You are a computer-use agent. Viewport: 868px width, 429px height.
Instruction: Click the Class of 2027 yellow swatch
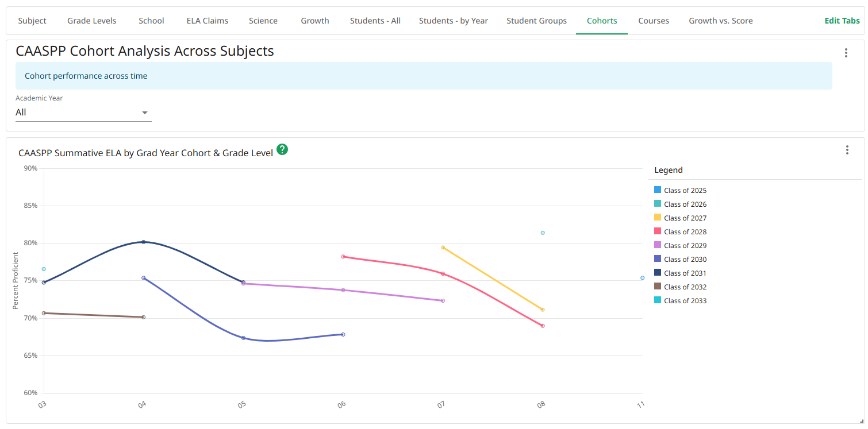[658, 218]
